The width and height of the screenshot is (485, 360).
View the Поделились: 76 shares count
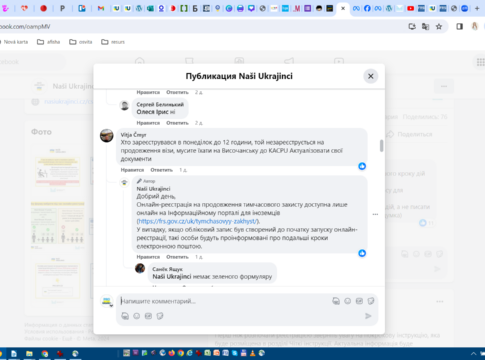(x=425, y=117)
